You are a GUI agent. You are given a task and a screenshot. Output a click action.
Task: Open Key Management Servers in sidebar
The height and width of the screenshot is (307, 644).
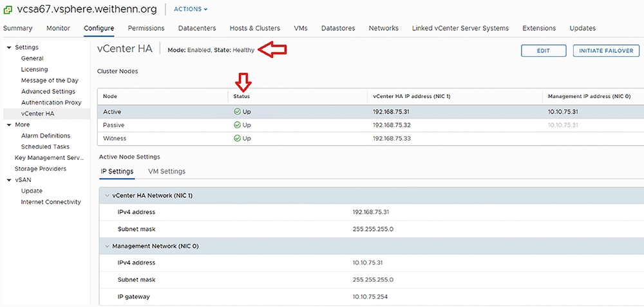point(50,157)
